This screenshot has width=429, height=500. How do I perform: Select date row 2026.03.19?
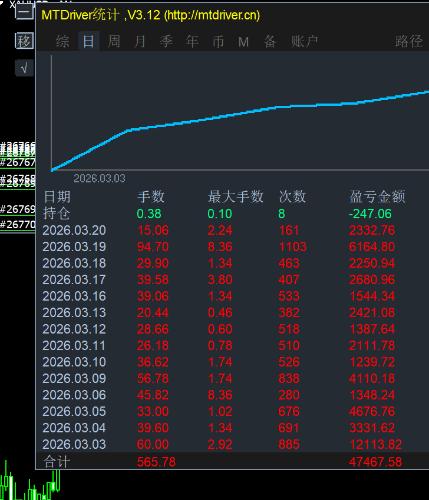tap(74, 247)
